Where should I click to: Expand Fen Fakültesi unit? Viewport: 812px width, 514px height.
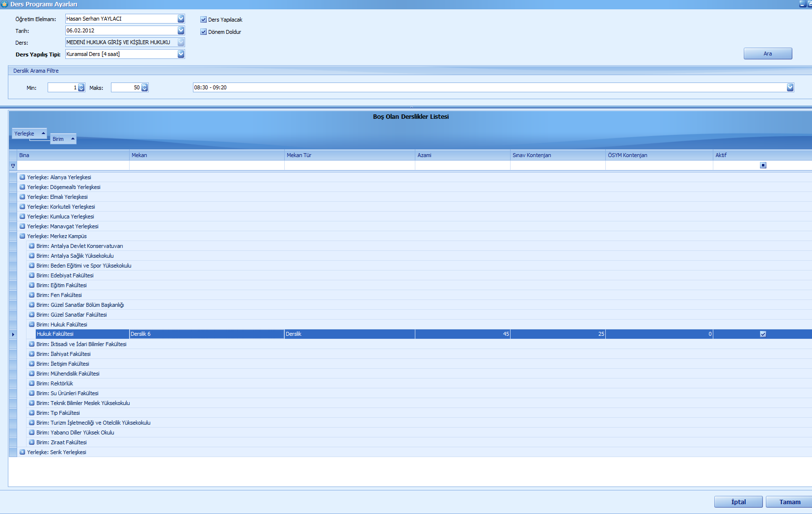tap(31, 295)
